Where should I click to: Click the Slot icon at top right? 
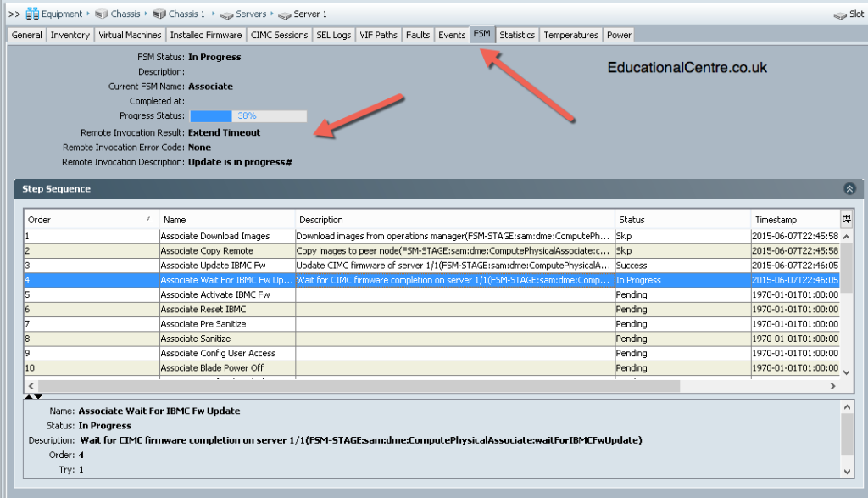pos(840,15)
